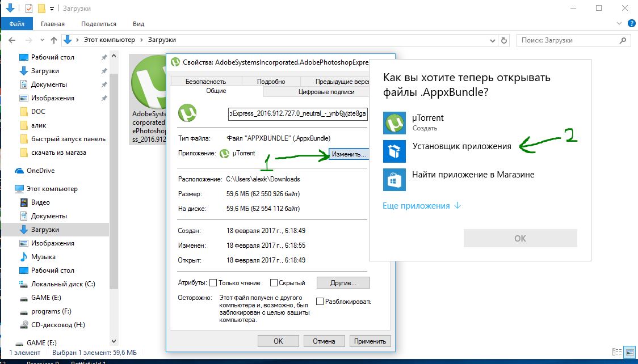The width and height of the screenshot is (638, 364).
Task: Click large icons view button in status bar
Action: (630, 352)
